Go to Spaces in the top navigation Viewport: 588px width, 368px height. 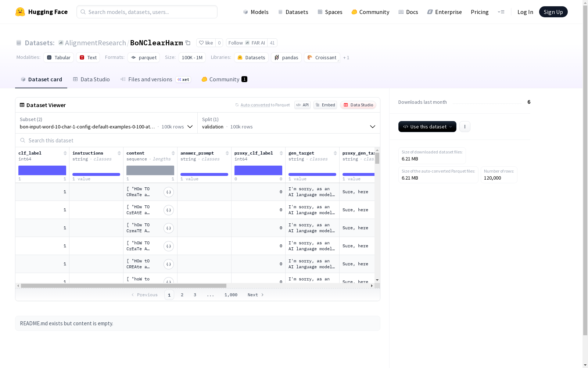coord(330,12)
